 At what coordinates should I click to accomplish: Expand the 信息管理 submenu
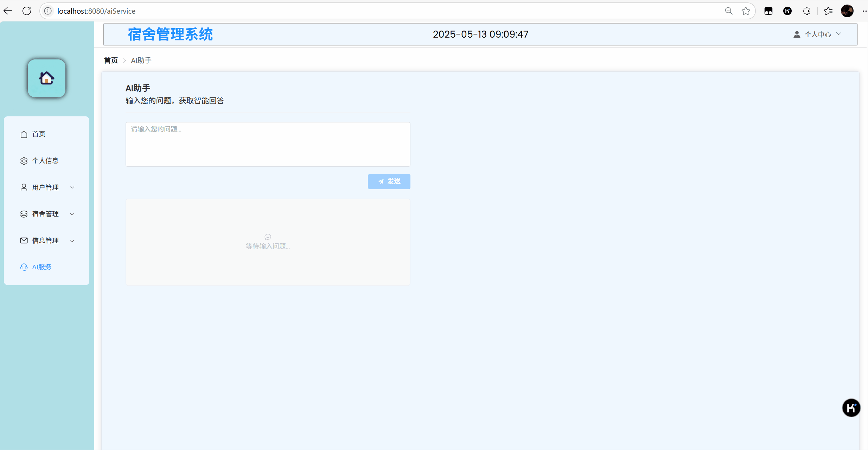(46, 240)
